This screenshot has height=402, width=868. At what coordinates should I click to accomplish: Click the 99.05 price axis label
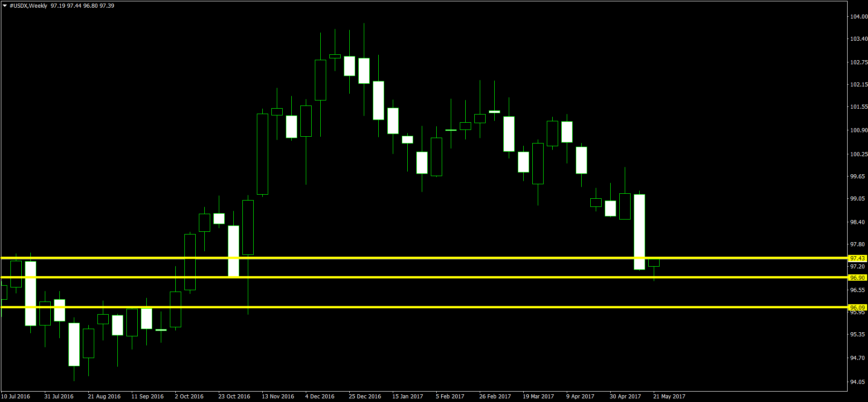(x=857, y=199)
